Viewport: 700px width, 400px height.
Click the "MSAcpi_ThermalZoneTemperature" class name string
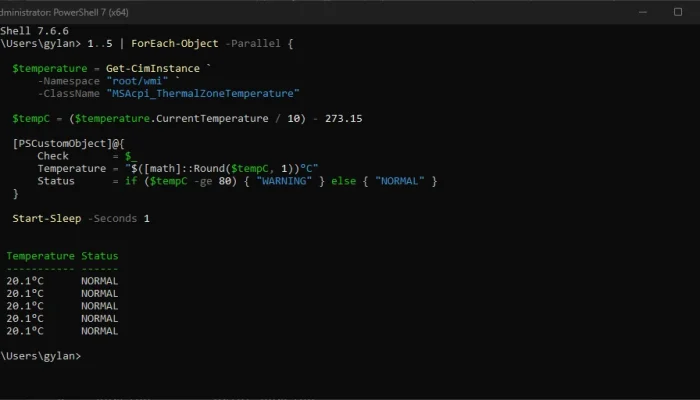point(203,93)
